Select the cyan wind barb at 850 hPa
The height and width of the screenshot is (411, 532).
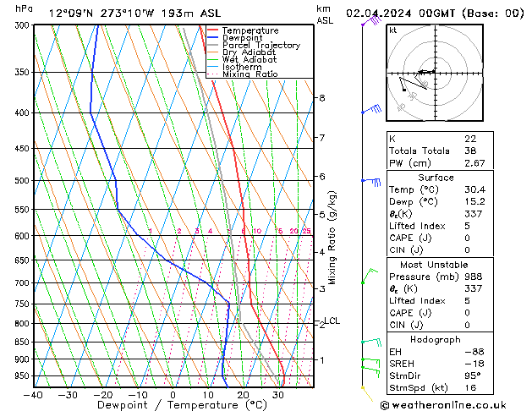tap(370, 342)
